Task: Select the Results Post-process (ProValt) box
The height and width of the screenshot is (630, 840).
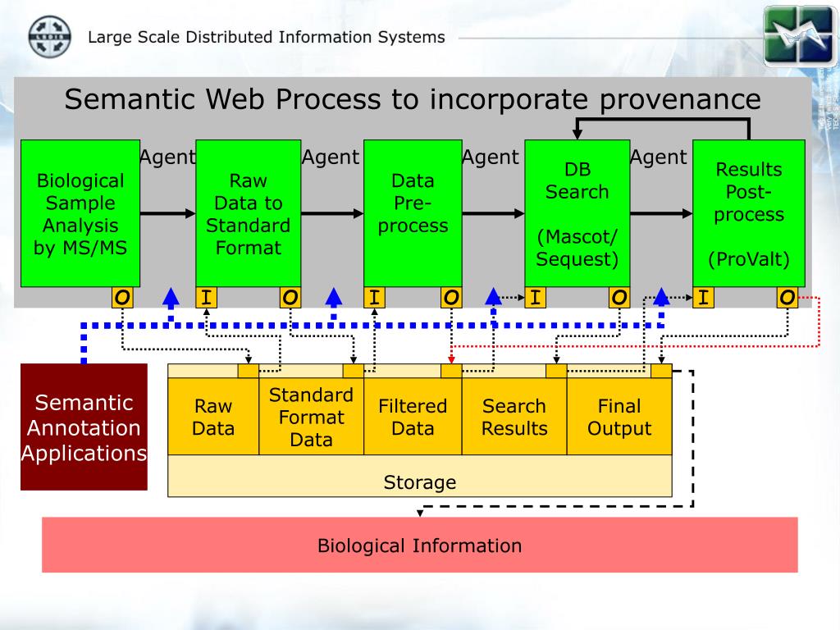Action: 748,213
